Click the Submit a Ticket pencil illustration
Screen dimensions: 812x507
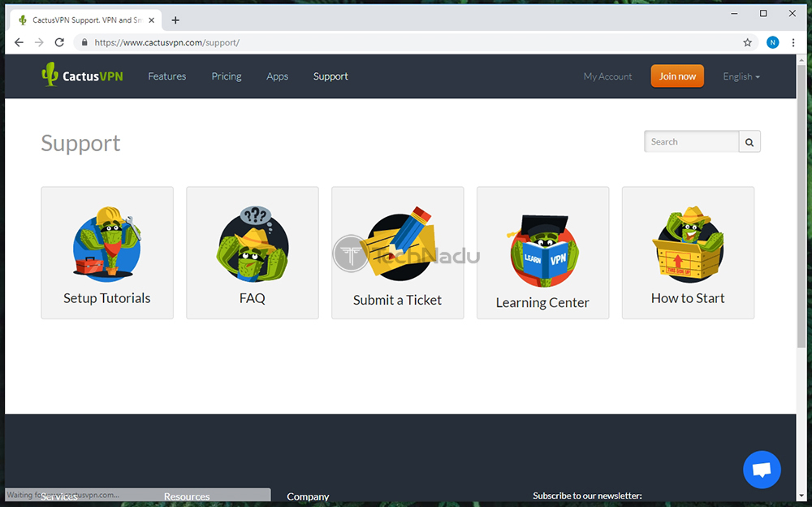[399, 244]
